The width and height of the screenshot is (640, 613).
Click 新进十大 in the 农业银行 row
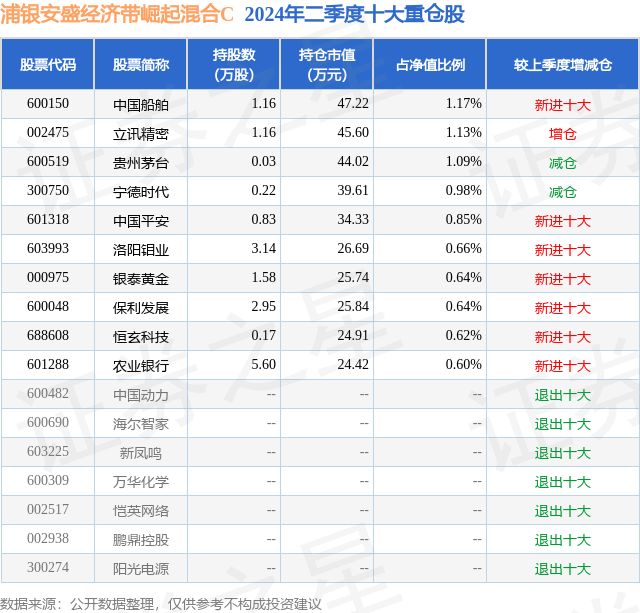pyautogui.click(x=562, y=366)
